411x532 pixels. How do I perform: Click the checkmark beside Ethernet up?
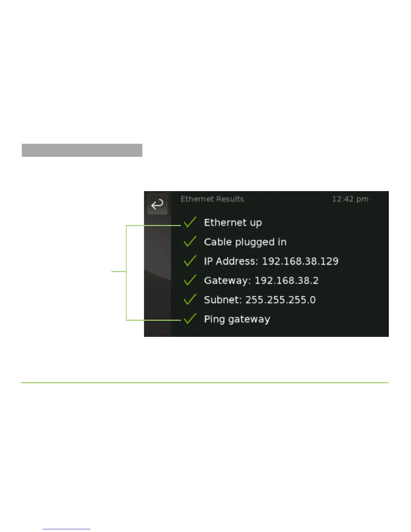pos(190,222)
